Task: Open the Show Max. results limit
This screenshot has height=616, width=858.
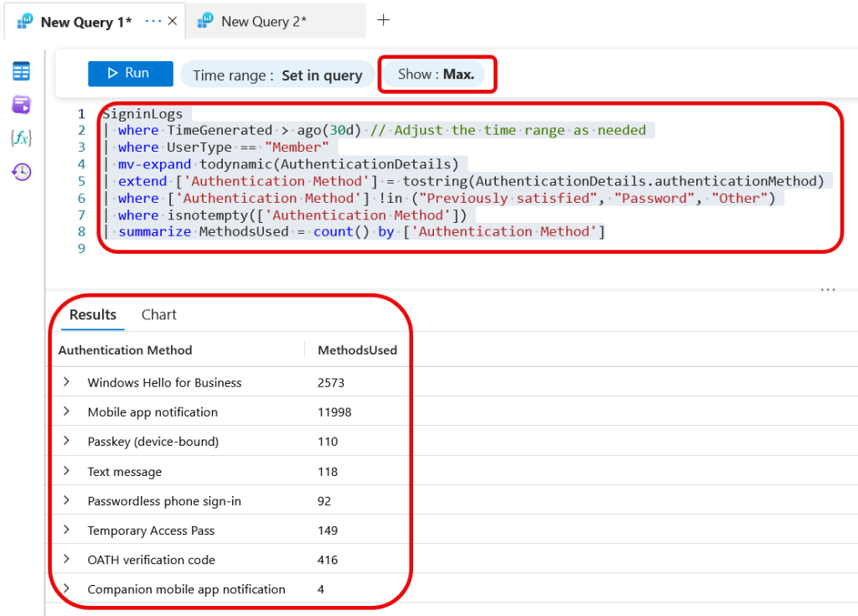Action: click(436, 75)
